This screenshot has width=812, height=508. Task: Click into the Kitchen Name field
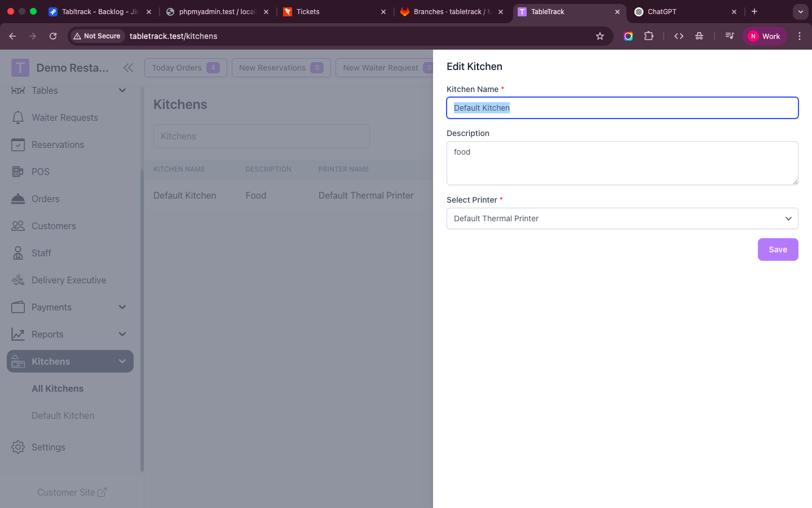(x=622, y=108)
